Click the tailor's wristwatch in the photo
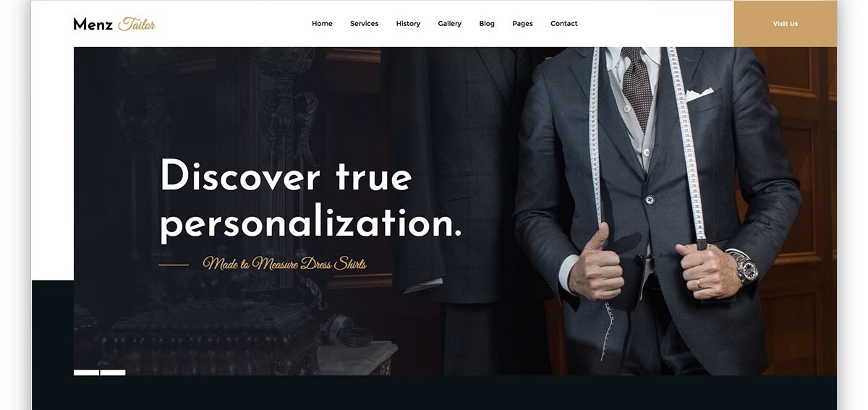Viewport: 868px width, 410px height. [x=744, y=267]
